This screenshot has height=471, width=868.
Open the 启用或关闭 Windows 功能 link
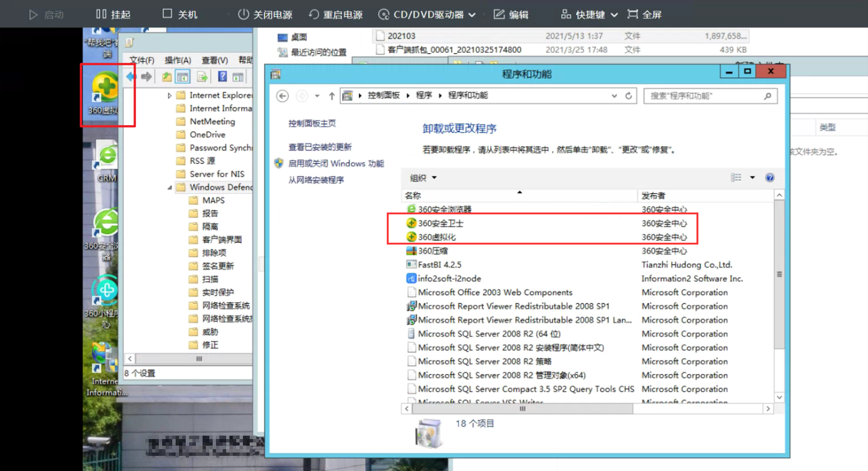pyautogui.click(x=336, y=163)
